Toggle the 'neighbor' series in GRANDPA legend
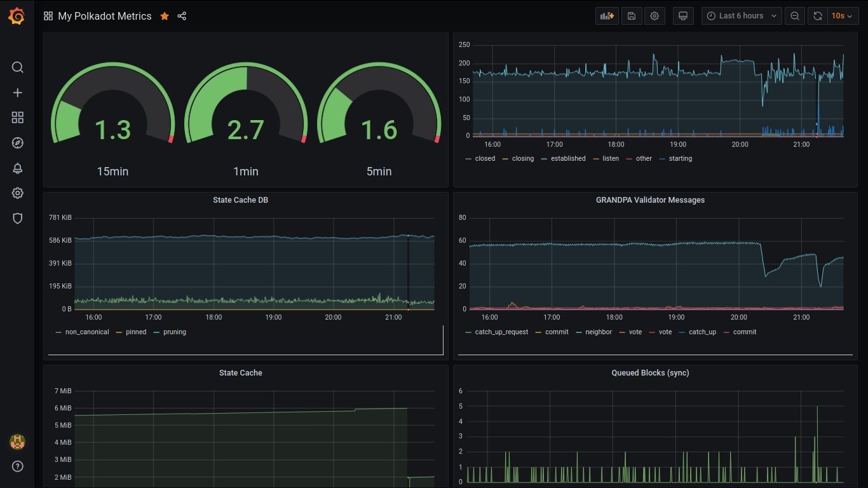Screen dimensions: 868x488 coord(598,332)
